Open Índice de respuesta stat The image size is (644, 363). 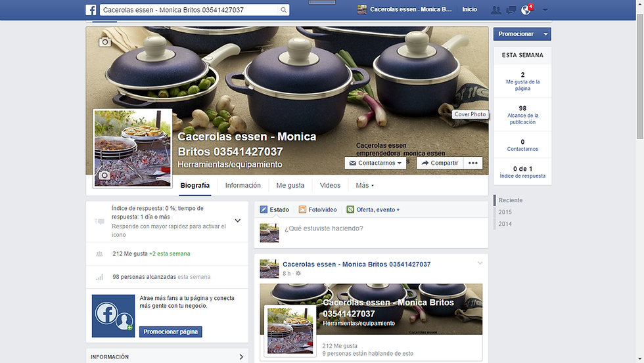pos(522,172)
